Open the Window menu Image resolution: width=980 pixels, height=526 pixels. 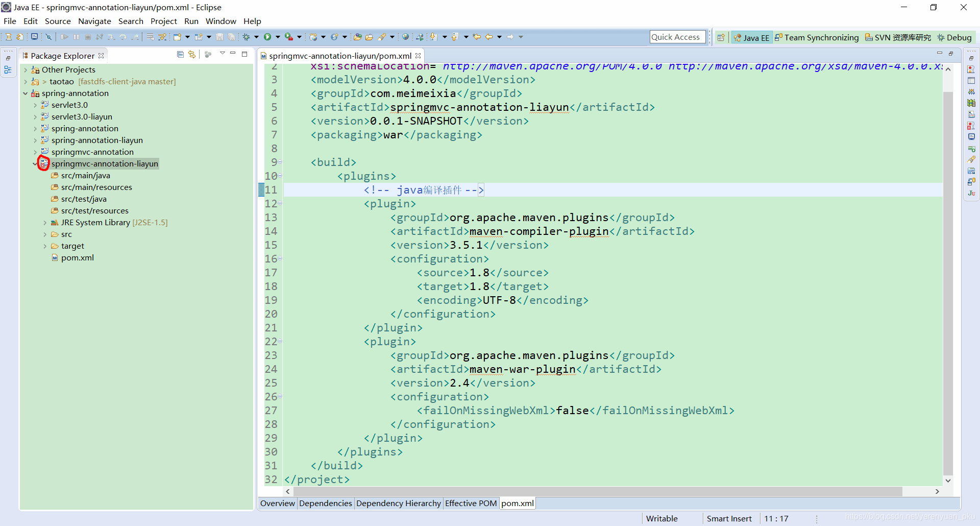[220, 21]
